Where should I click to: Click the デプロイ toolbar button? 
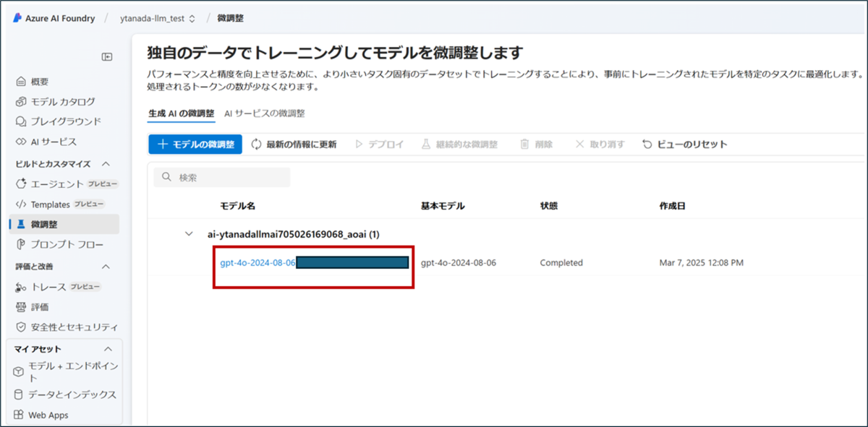(378, 144)
